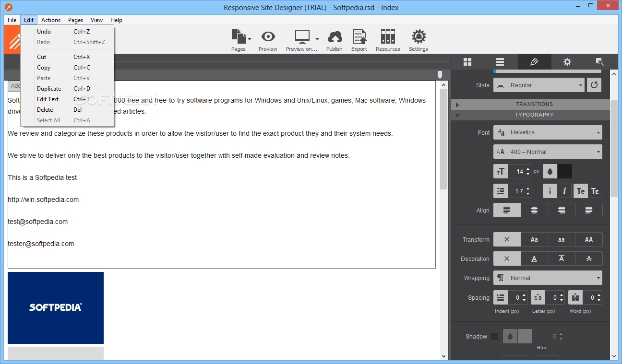Click the reset arrow beside the State dropdown
The width and height of the screenshot is (622, 364).
tap(594, 85)
